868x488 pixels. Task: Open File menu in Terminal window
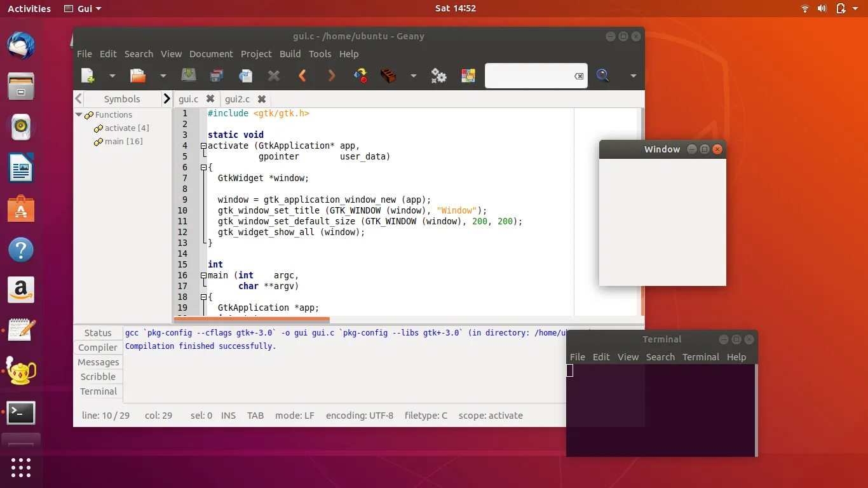point(577,357)
